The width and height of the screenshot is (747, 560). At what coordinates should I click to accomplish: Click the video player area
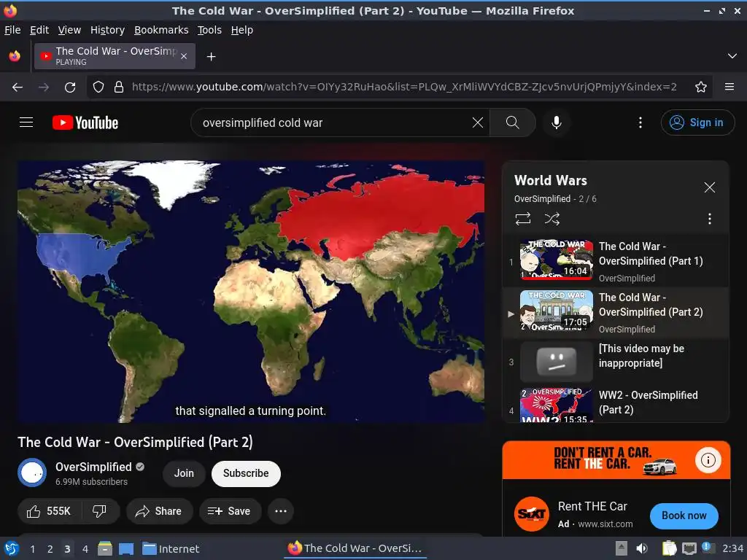click(x=251, y=292)
